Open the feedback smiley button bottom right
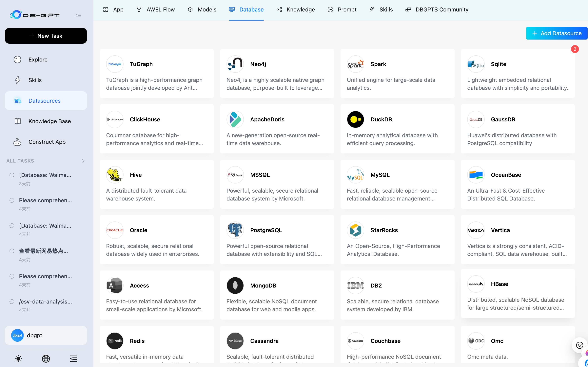588x367 pixels. pyautogui.click(x=579, y=345)
